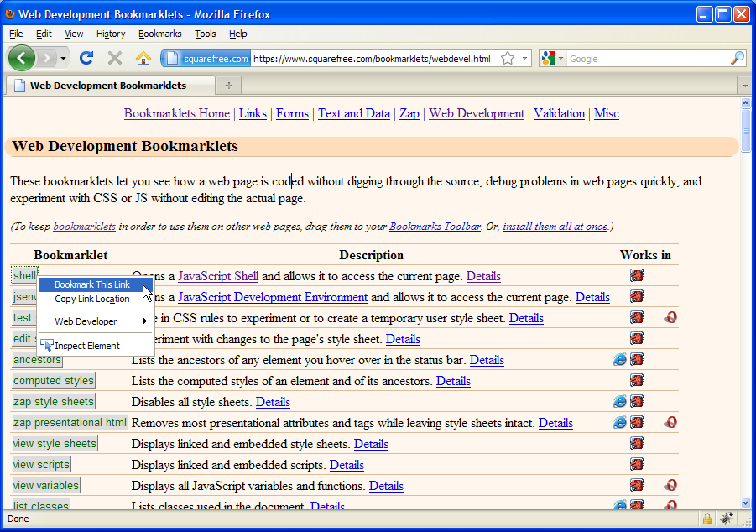Select Bookmark This Link from context menu

(x=92, y=285)
